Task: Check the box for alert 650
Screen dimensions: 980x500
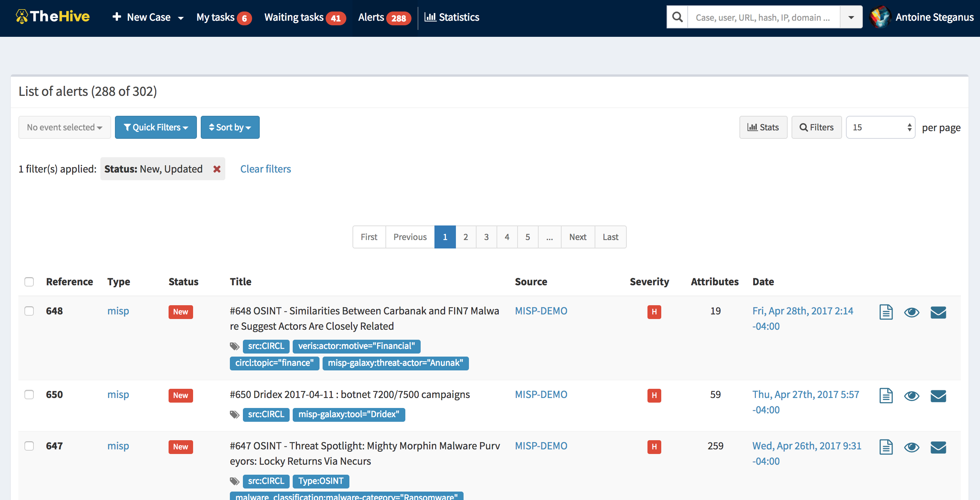Action: pos(29,395)
